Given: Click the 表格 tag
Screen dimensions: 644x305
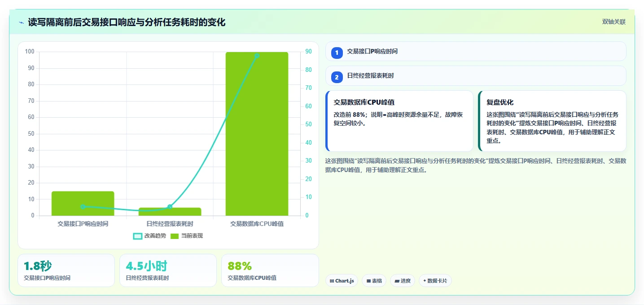Looking at the screenshot, I should click(374, 281).
